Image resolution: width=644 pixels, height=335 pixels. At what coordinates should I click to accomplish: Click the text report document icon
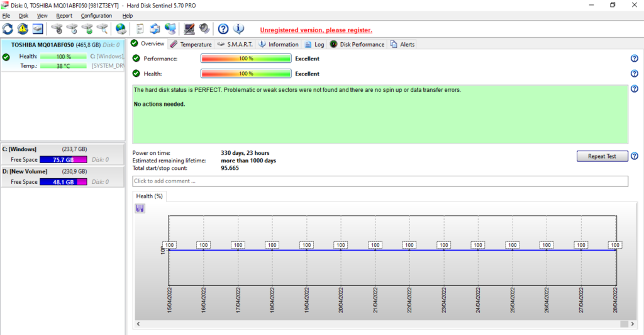(x=140, y=29)
